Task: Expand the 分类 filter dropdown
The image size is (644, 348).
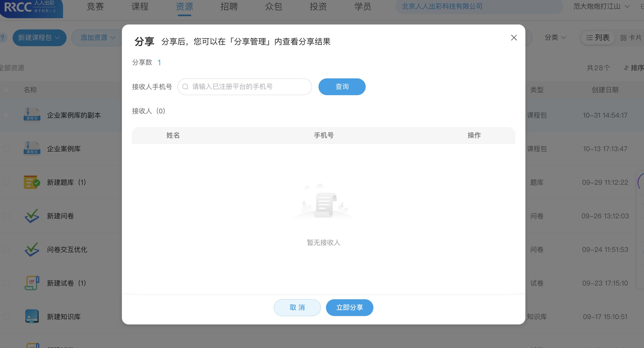Action: coord(555,38)
